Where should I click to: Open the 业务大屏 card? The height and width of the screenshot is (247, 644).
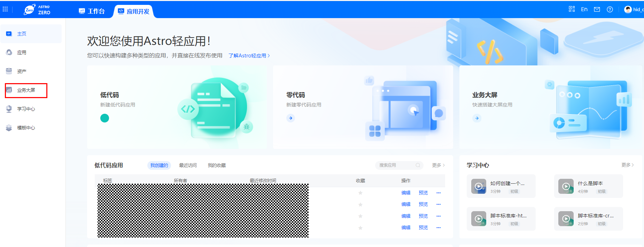pyautogui.click(x=551, y=107)
